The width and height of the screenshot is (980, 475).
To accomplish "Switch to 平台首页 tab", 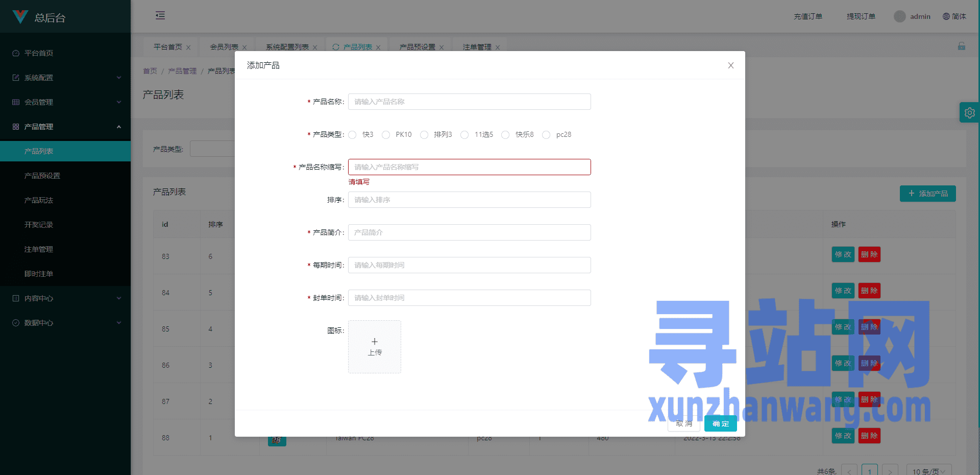I will 168,47.
